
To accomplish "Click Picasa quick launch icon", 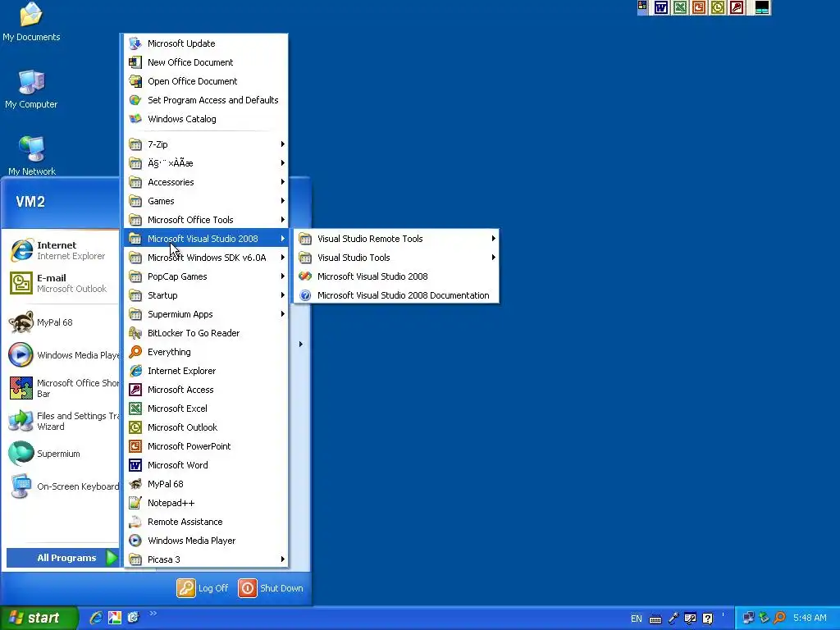I will [x=115, y=618].
